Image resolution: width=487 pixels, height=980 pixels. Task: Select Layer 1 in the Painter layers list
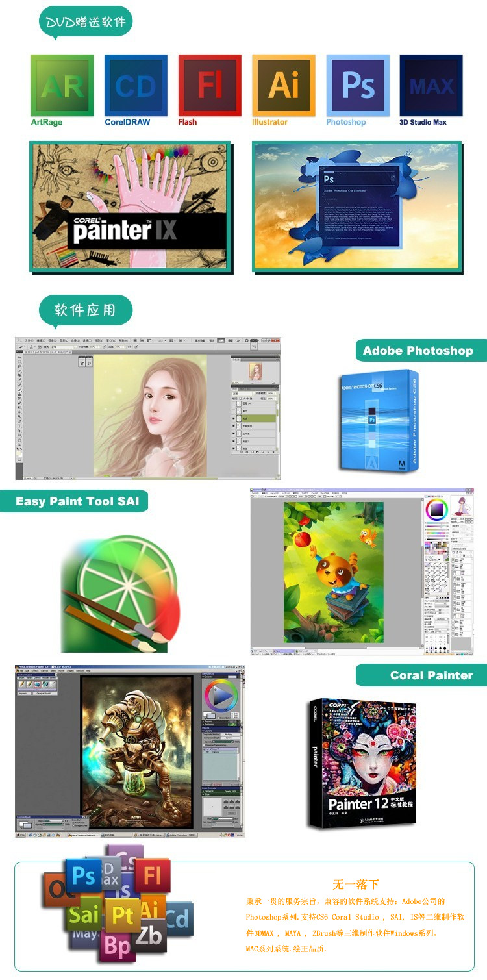220,748
